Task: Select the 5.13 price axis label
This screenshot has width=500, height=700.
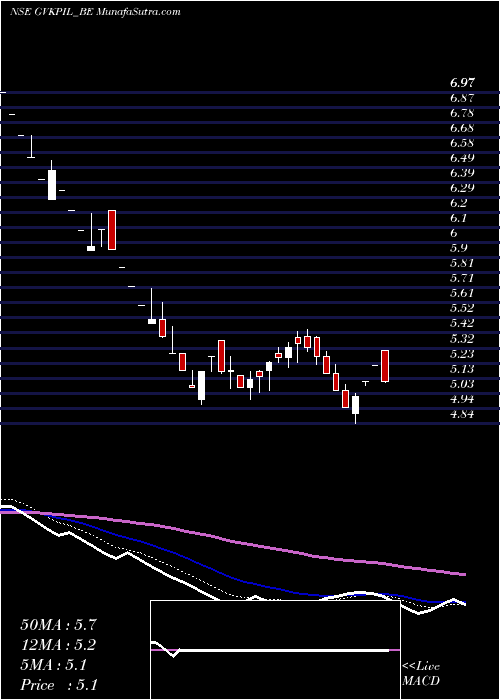Action: tap(462, 369)
